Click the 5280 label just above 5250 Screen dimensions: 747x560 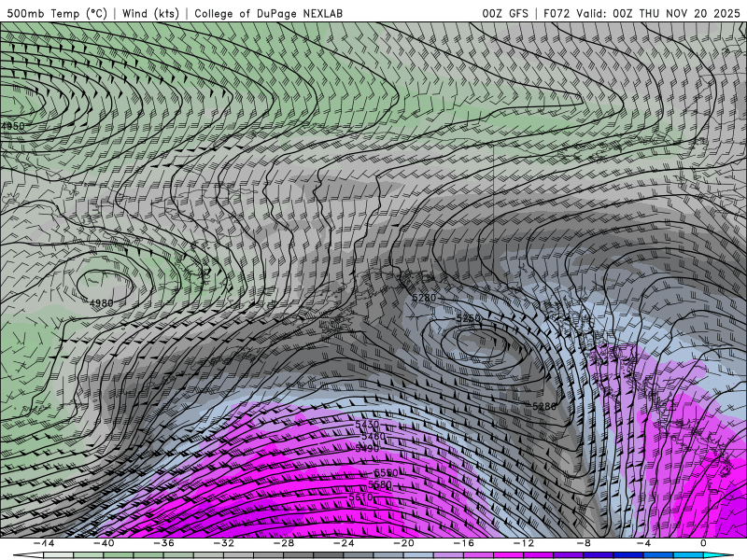click(424, 298)
